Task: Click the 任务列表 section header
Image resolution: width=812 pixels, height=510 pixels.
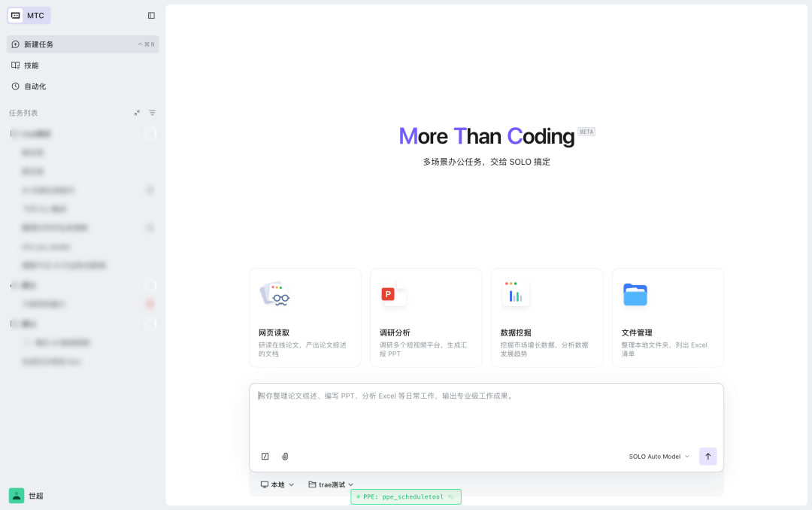Action: tap(23, 113)
